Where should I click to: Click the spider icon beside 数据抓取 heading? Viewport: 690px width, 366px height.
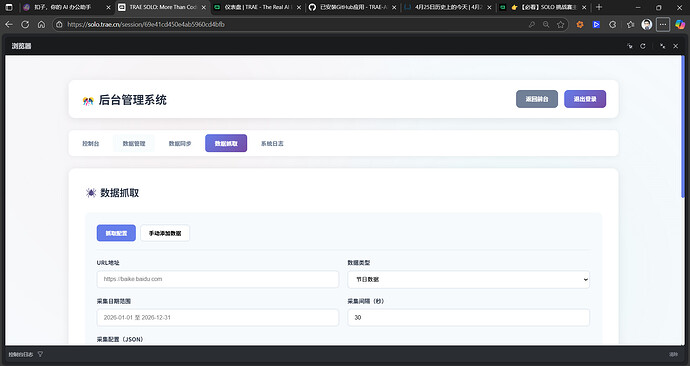point(91,193)
